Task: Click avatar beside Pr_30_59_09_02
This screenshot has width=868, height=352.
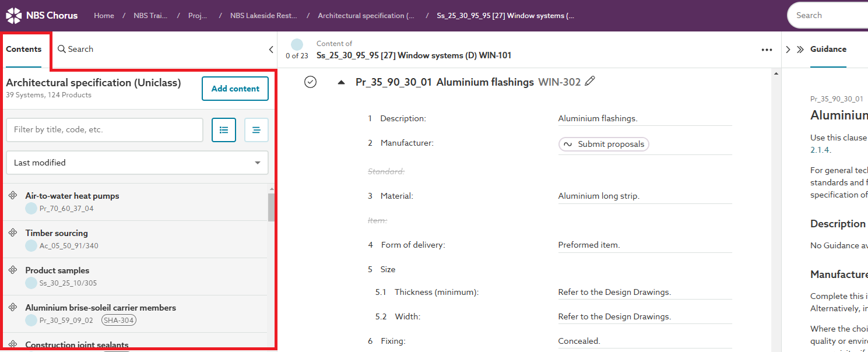Action: pos(31,320)
